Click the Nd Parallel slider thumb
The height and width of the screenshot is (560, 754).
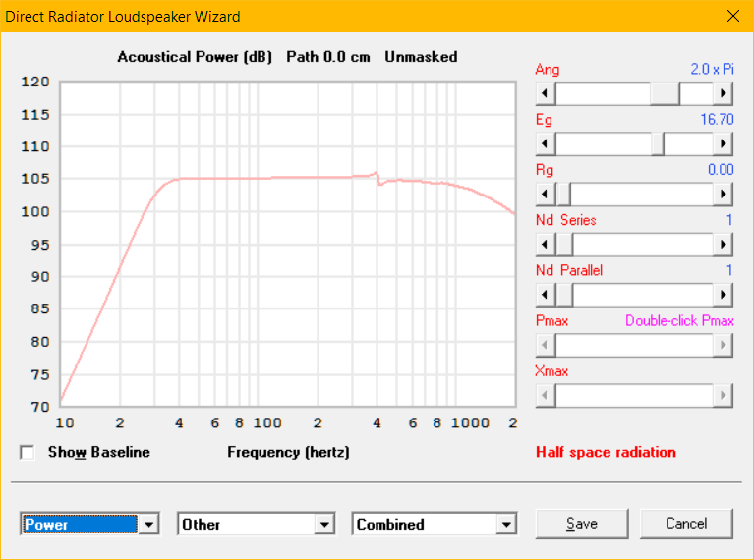(x=564, y=295)
